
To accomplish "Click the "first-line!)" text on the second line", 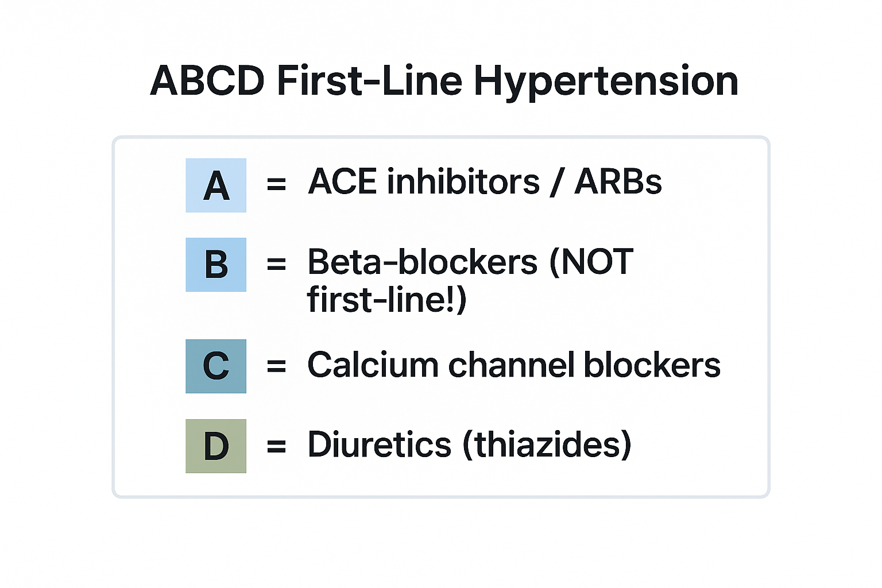I will [386, 299].
